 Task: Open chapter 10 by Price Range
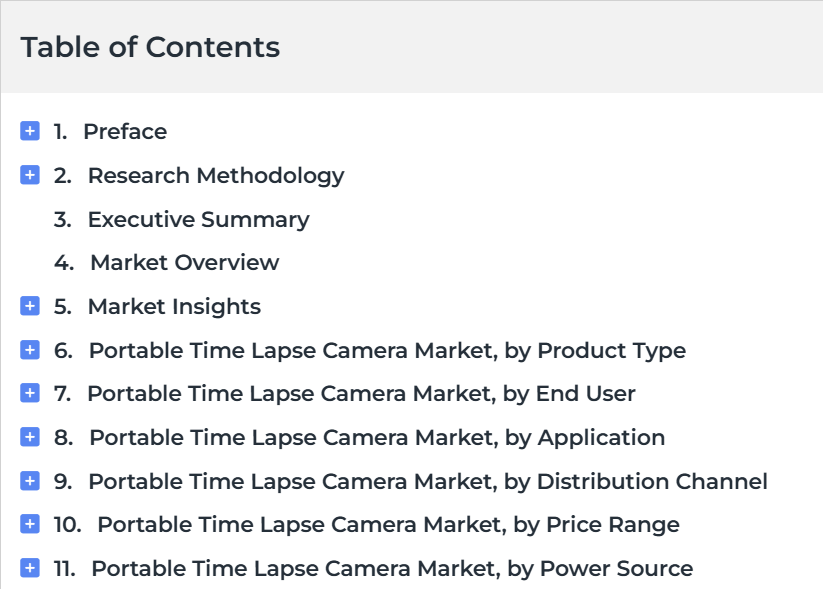[388, 524]
